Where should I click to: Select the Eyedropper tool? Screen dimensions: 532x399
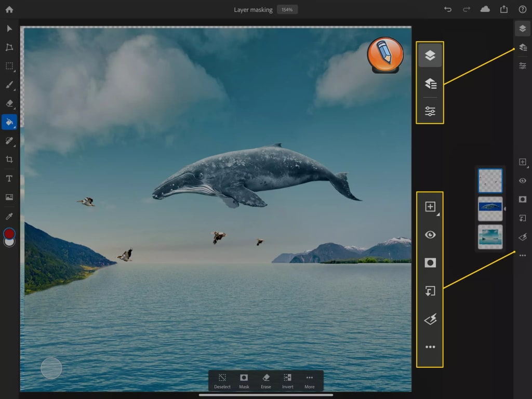[x=9, y=216]
